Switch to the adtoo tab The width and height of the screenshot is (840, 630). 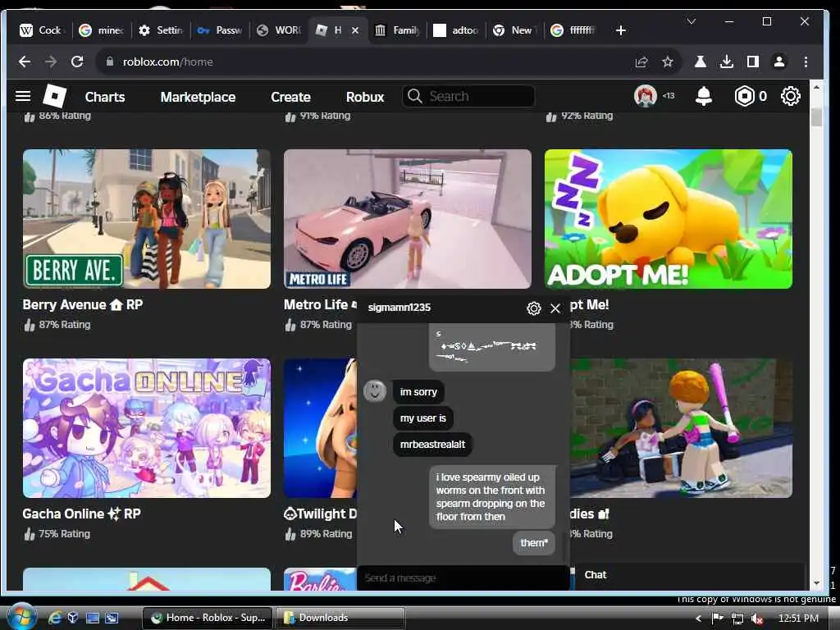456,30
